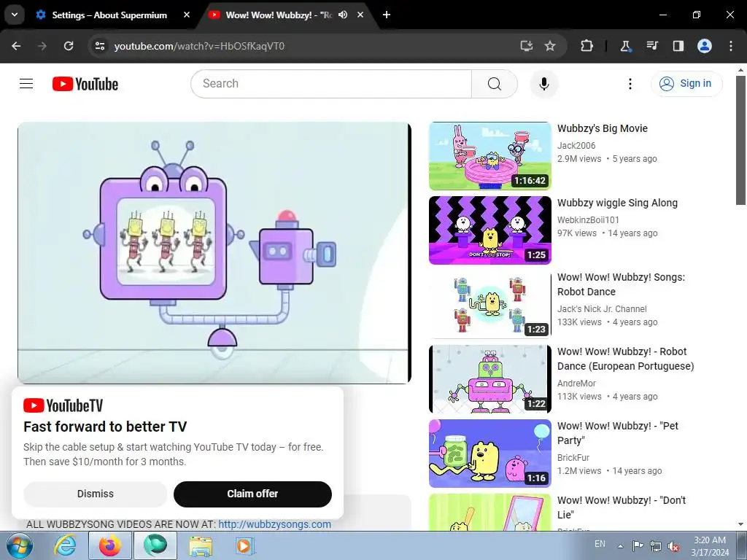
Task: Open the Wow! Wow! Wubbzy! "Pet Party" title
Action: point(618,433)
